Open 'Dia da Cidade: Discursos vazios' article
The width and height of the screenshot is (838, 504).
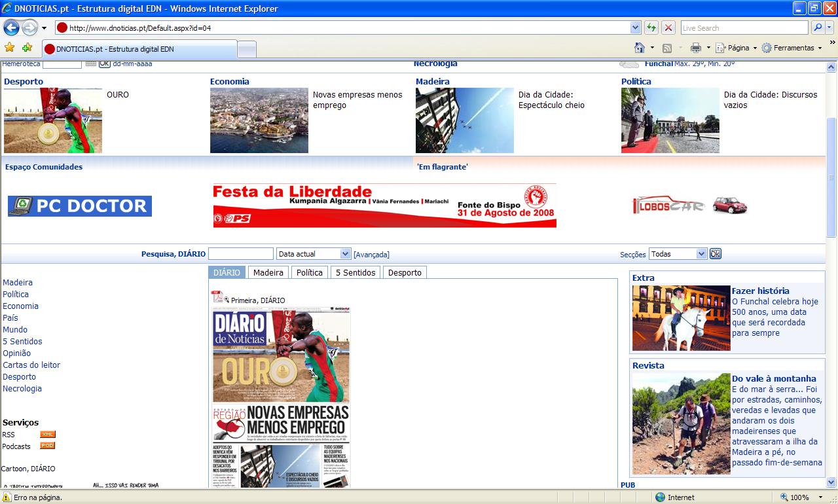[771, 99]
